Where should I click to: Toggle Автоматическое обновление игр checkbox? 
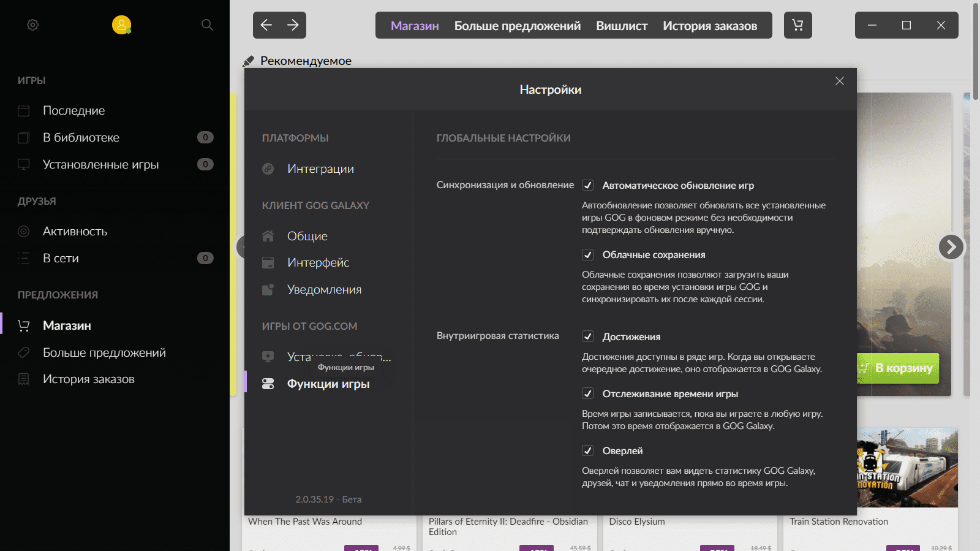click(588, 185)
